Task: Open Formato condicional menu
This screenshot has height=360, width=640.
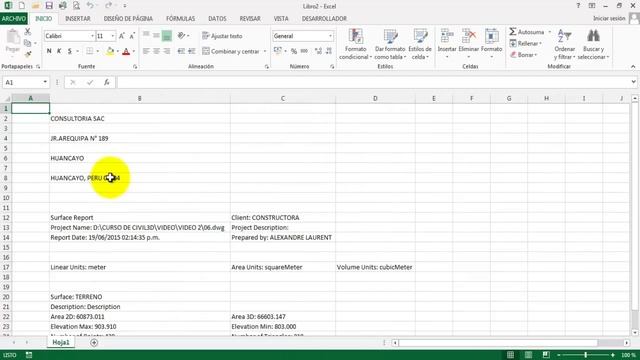Action: pos(356,44)
